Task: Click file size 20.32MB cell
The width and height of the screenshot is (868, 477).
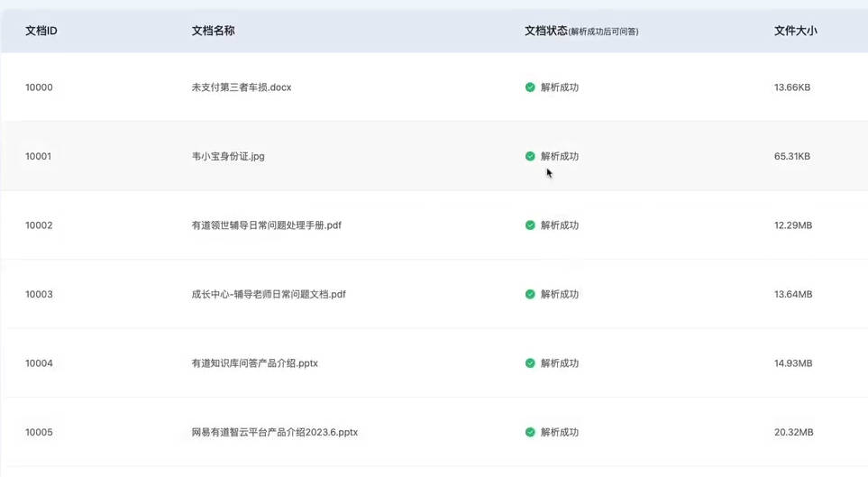Action: pyautogui.click(x=793, y=432)
